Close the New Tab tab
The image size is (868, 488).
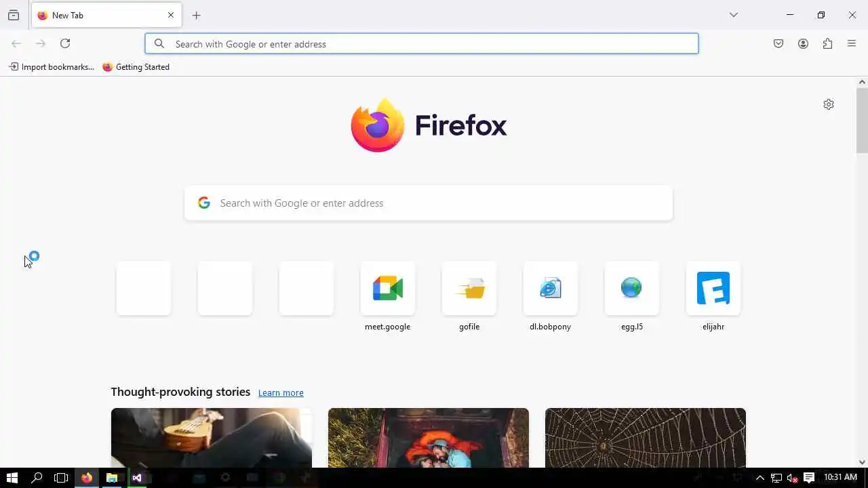[171, 15]
